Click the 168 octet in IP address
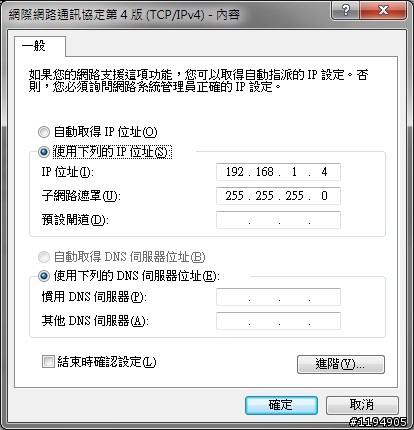 pos(265,172)
